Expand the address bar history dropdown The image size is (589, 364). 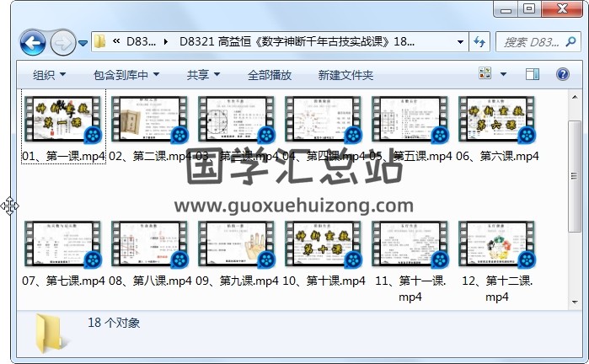(x=460, y=41)
